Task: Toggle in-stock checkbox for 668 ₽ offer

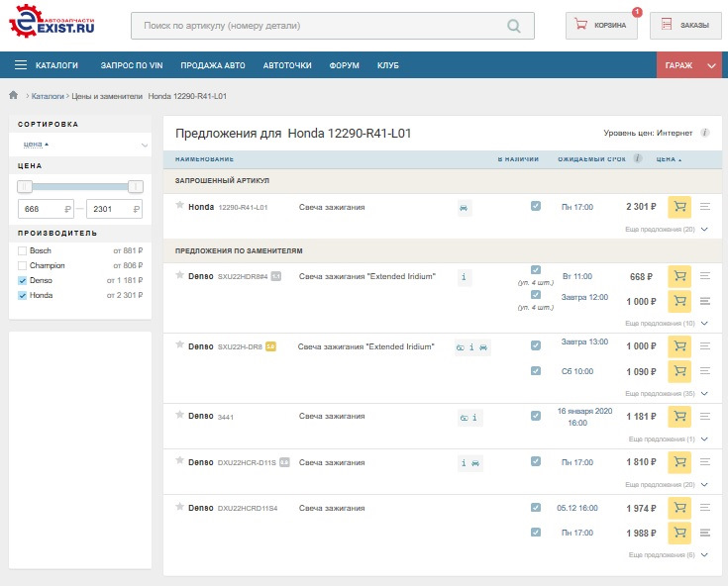Action: pos(536,269)
